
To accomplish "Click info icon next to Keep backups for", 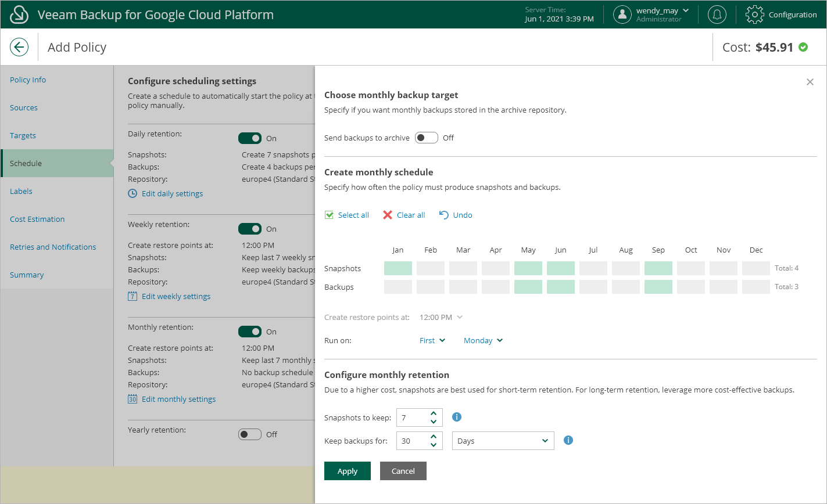I will point(568,440).
